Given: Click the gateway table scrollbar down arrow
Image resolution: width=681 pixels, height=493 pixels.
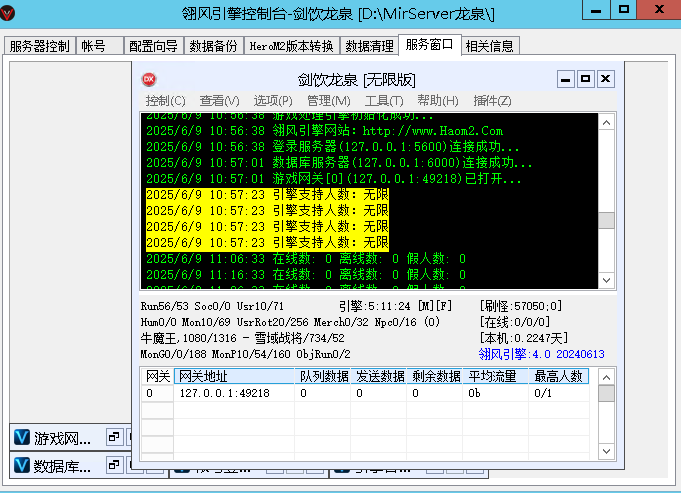Looking at the screenshot, I should (606, 451).
